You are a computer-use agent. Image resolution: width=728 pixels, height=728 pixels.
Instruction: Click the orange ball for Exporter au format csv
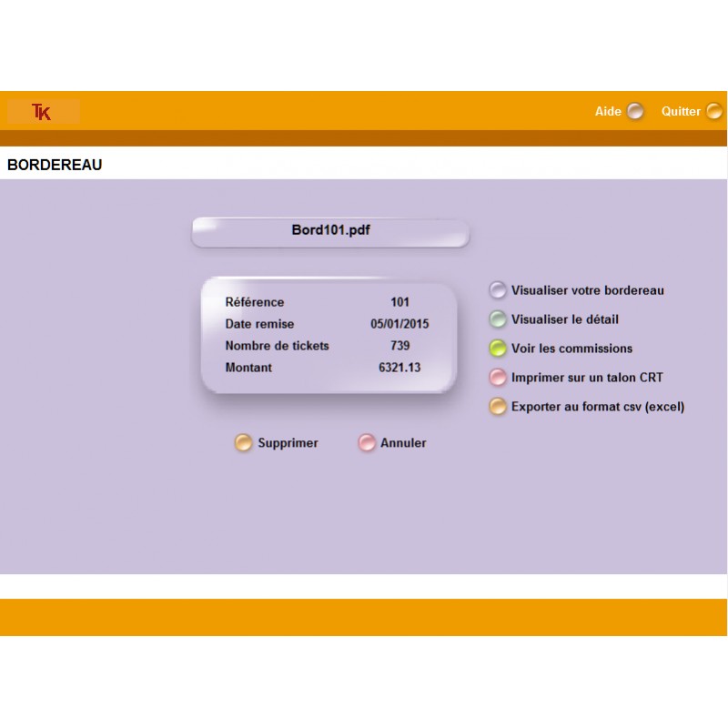(x=498, y=407)
